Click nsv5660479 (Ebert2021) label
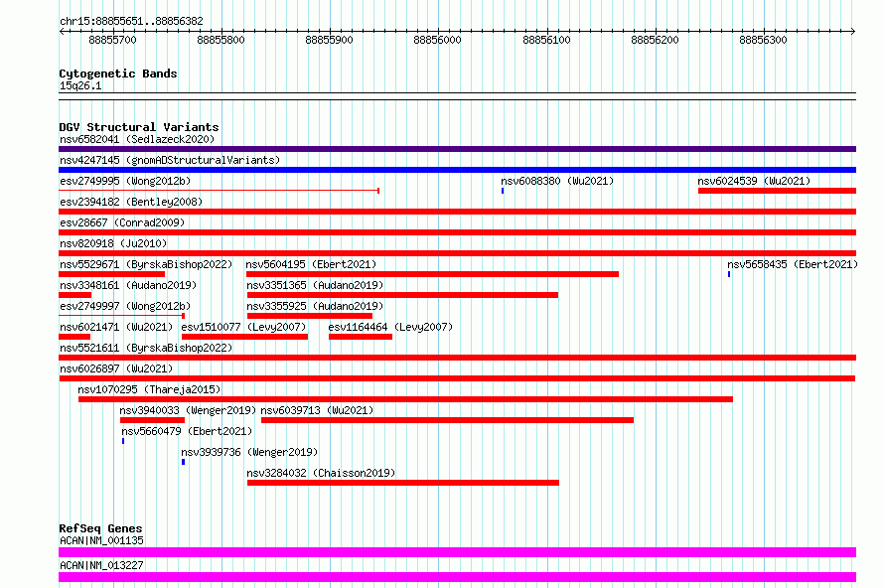The image size is (884, 588). [187, 431]
